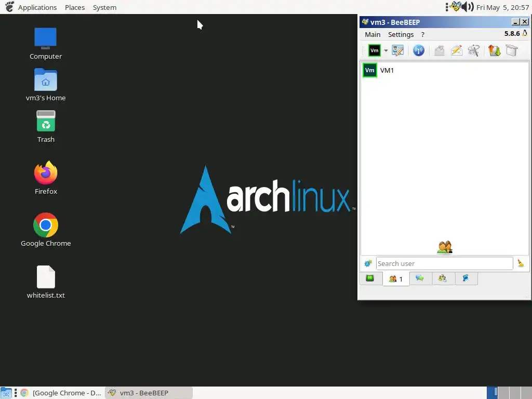Switch to the users tab showing 1
Screen dimensions: 532x399
pos(396,279)
